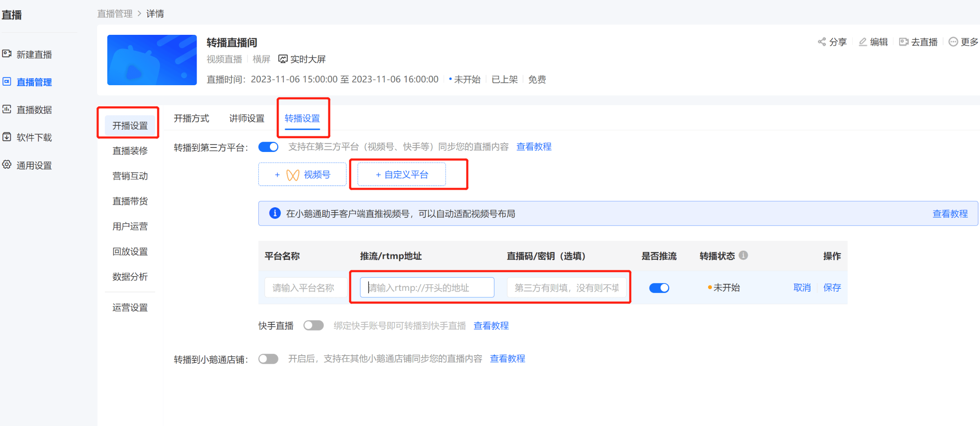Go to 通用设置 in left sidebar
Viewport: 980px width, 426px height.
click(34, 165)
